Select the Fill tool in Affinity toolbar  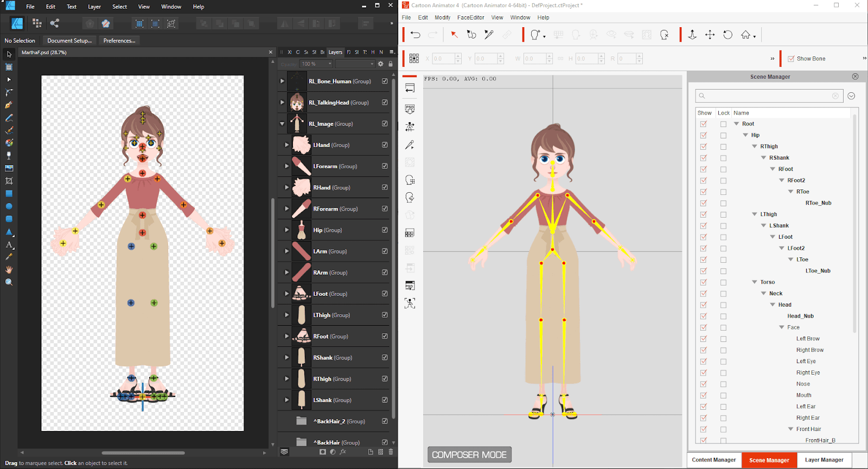9,143
